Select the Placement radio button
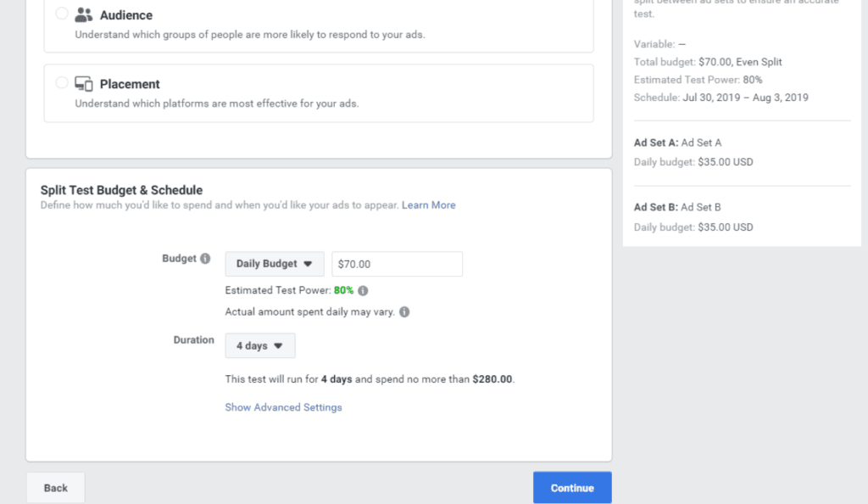The image size is (868, 504). pyautogui.click(x=62, y=83)
